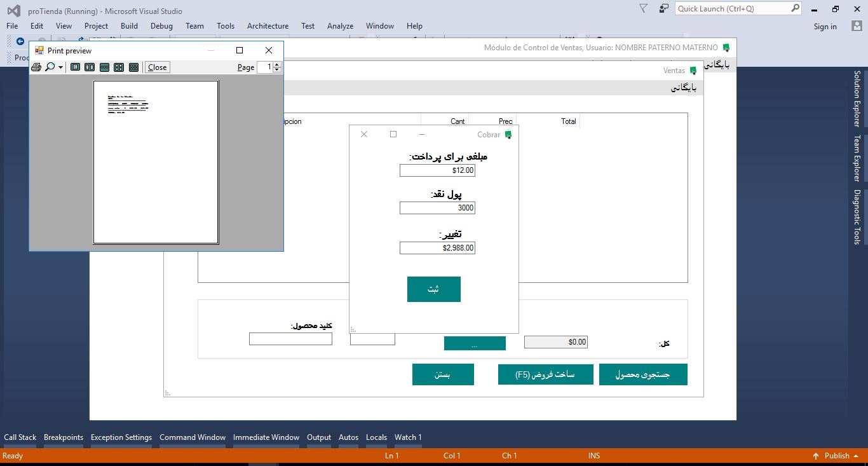Click the Total column header

547,121
